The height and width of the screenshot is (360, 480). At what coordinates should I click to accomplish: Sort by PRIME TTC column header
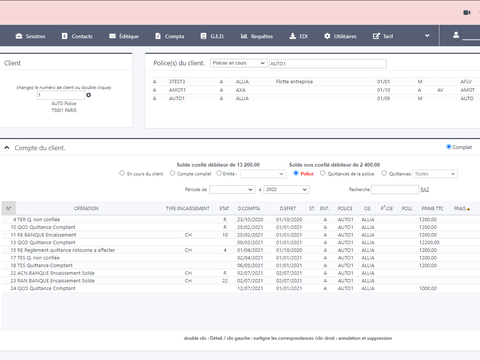[x=432, y=208]
